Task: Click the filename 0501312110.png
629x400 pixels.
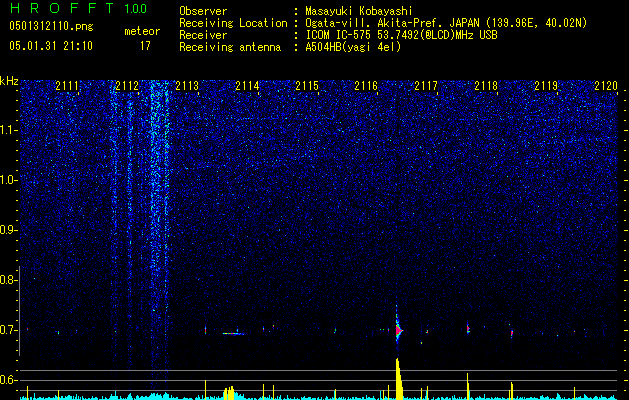Action: click(51, 26)
